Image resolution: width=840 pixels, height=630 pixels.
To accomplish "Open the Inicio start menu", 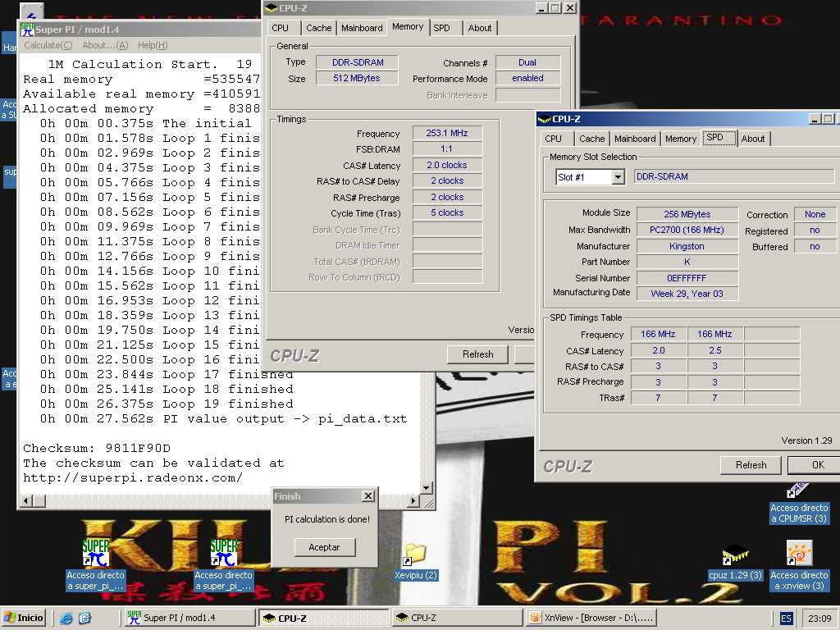I will [x=23, y=618].
